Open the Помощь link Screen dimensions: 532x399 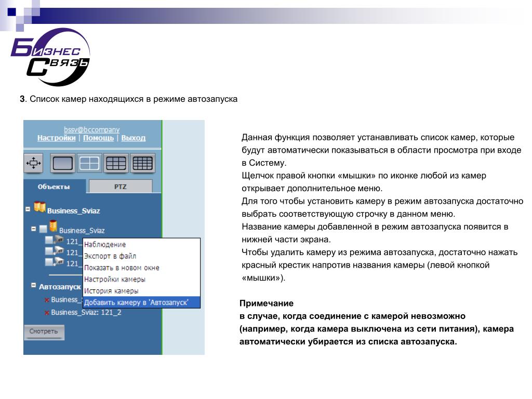click(x=98, y=138)
